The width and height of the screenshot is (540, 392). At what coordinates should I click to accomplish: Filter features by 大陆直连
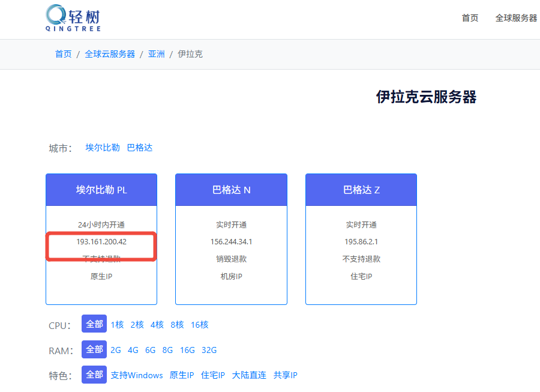(249, 375)
